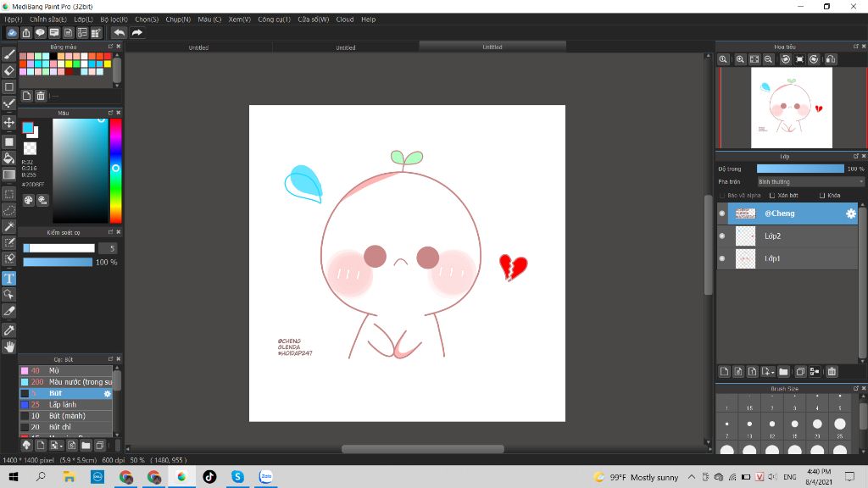Select the Lasso selection tool
868x488 pixels.
[8, 210]
